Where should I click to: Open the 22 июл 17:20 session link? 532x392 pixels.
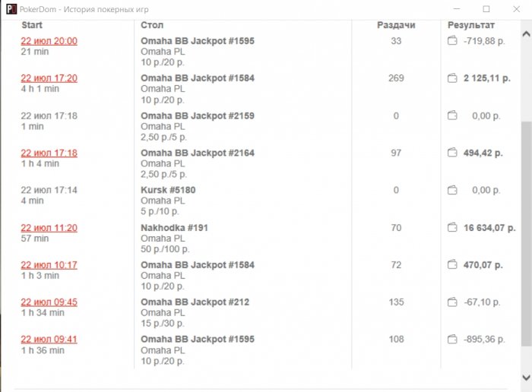[49, 78]
